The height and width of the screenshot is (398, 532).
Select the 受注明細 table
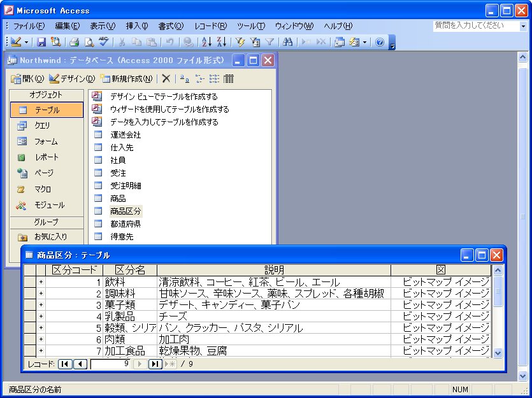click(x=126, y=185)
